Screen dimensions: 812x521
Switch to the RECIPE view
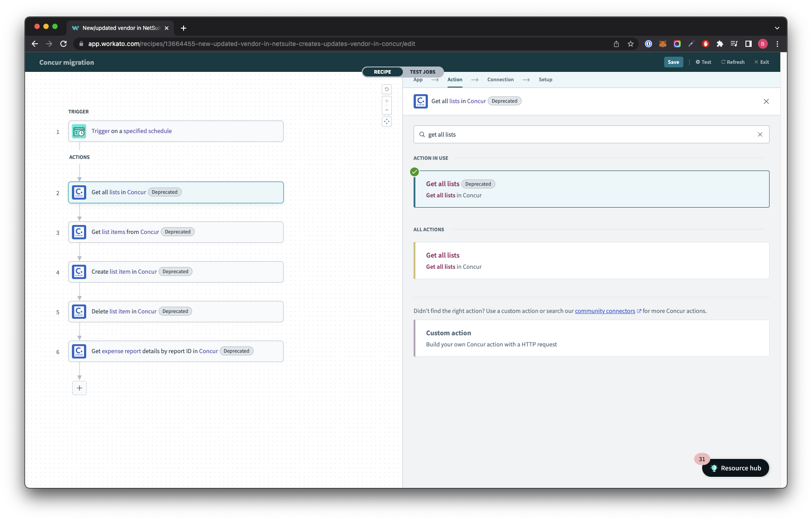pyautogui.click(x=382, y=72)
